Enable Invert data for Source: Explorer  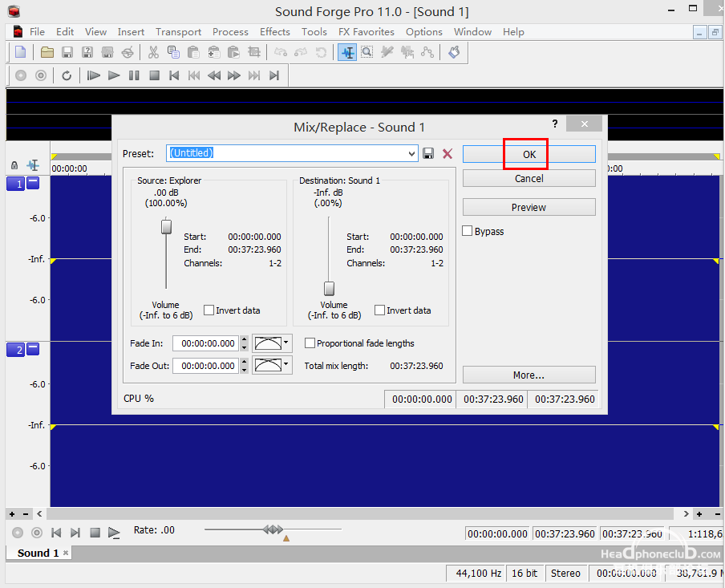point(209,310)
